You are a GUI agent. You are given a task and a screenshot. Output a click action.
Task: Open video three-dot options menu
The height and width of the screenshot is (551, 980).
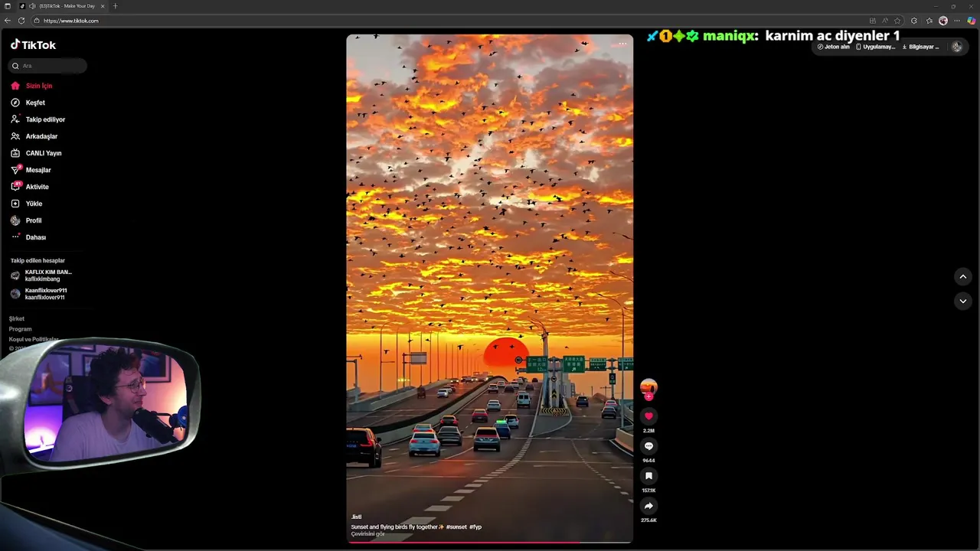(622, 44)
